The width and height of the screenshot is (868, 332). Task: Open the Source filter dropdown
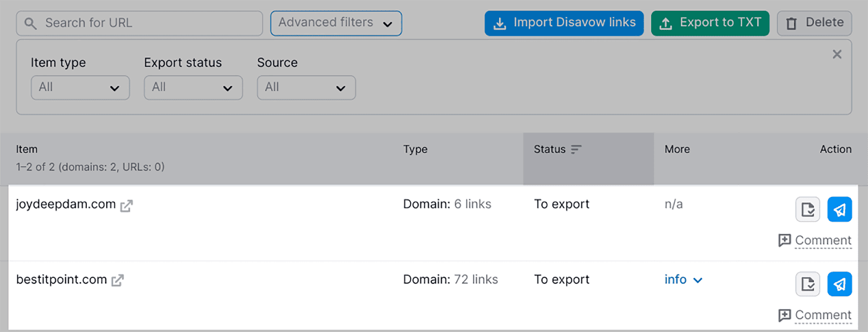coord(306,88)
